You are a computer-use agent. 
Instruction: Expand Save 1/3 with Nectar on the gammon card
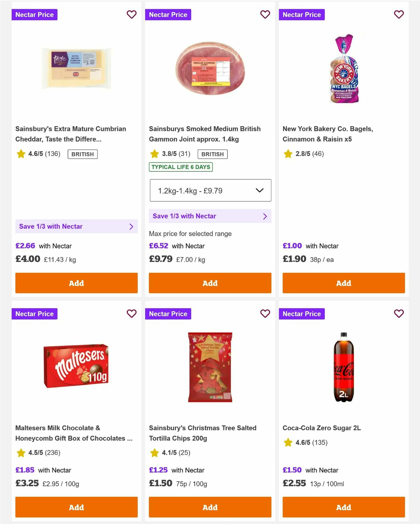click(210, 216)
